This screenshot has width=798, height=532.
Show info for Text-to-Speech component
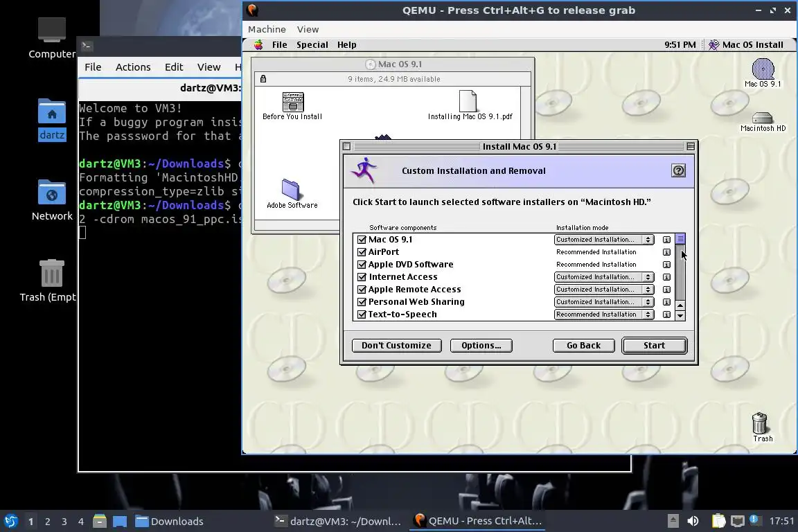click(666, 314)
